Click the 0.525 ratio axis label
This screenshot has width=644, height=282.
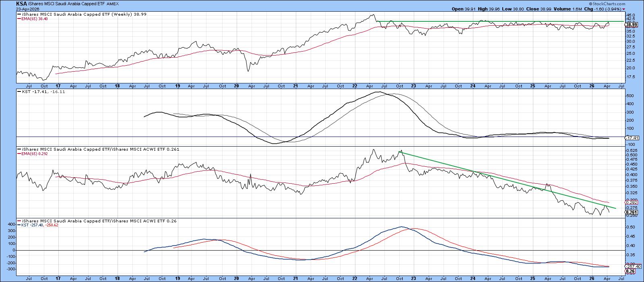pyautogui.click(x=632, y=150)
